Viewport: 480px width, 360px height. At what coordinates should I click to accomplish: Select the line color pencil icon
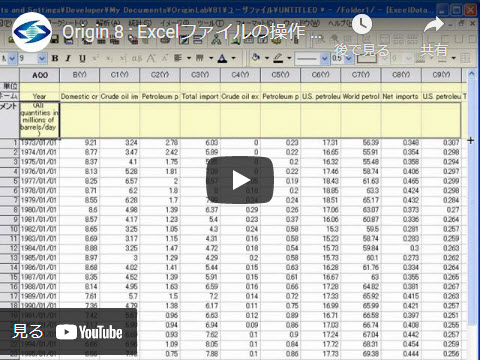[x=278, y=58]
